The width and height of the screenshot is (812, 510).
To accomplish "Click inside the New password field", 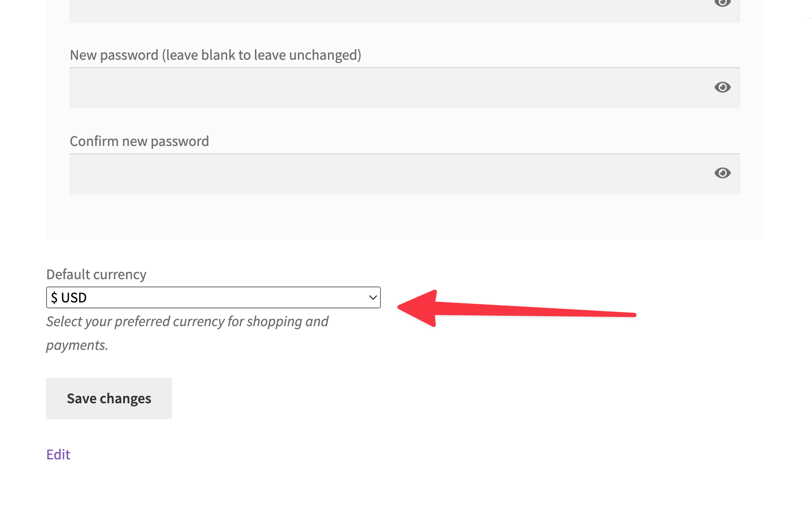I will point(365,88).
